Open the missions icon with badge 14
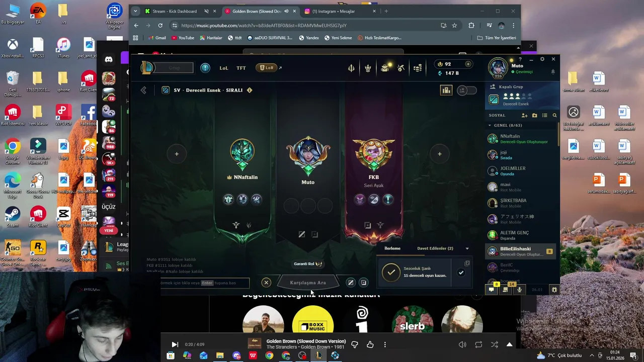The image size is (644, 362). coord(506,290)
